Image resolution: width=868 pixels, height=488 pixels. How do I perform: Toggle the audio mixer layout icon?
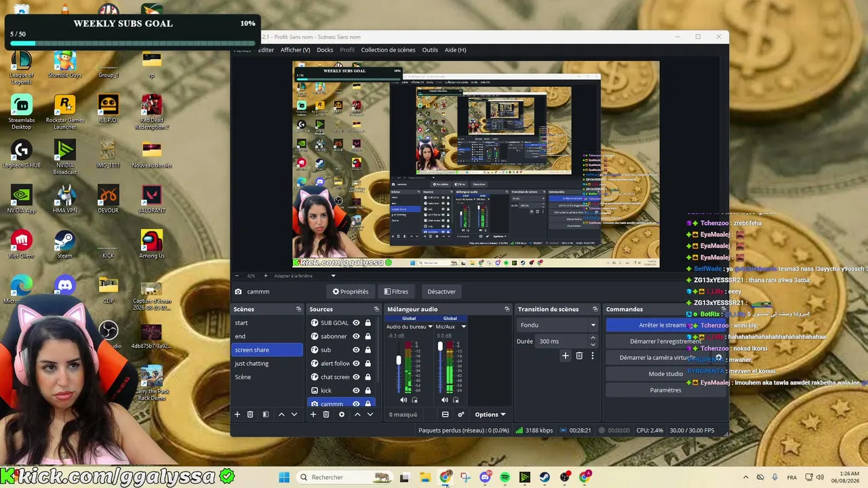coord(445,414)
